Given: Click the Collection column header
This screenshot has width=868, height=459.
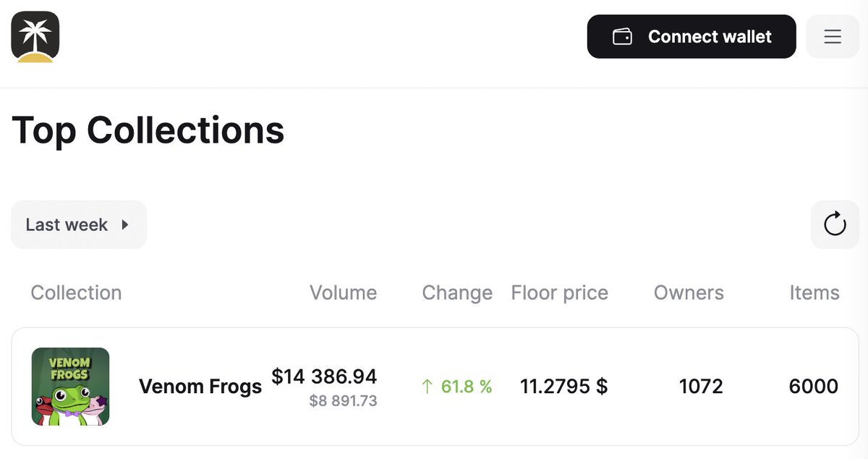Looking at the screenshot, I should (76, 292).
